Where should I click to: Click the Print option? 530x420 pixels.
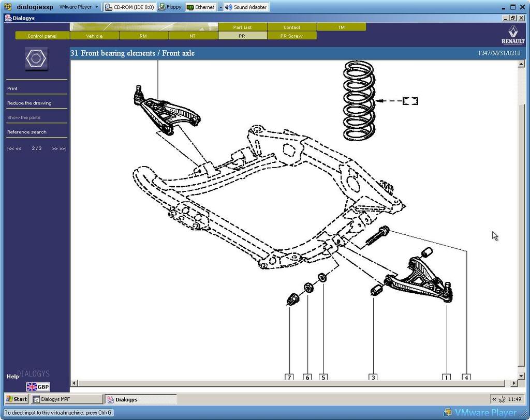pyautogui.click(x=12, y=88)
